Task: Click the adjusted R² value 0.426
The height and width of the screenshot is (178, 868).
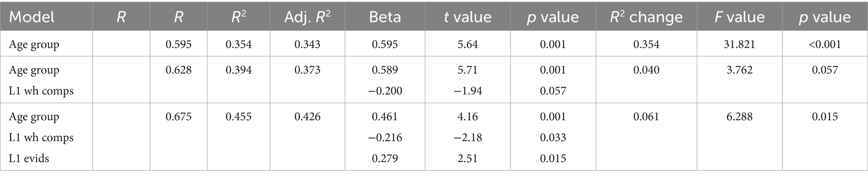Action: point(307,116)
